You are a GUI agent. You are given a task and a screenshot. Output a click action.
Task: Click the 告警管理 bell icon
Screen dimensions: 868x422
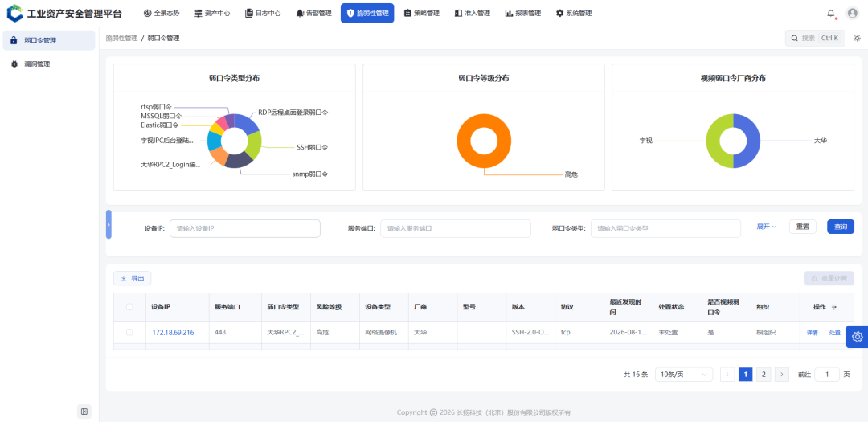coord(300,14)
